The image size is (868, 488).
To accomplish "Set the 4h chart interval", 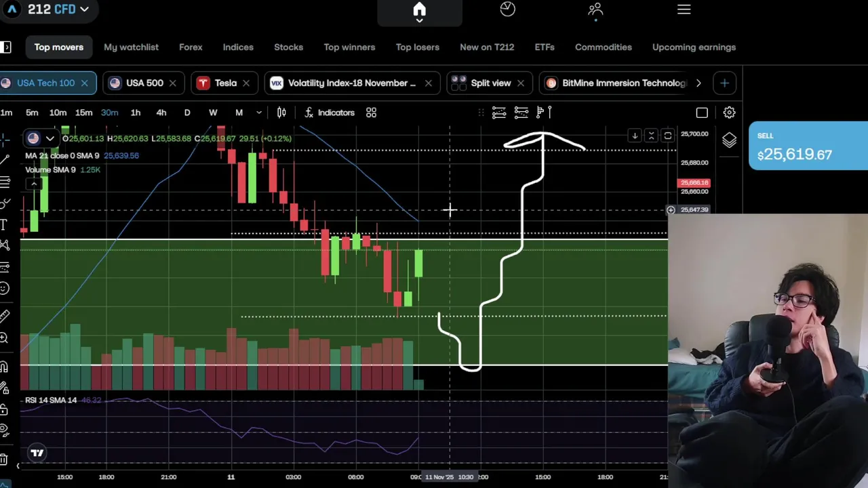I will pyautogui.click(x=161, y=113).
